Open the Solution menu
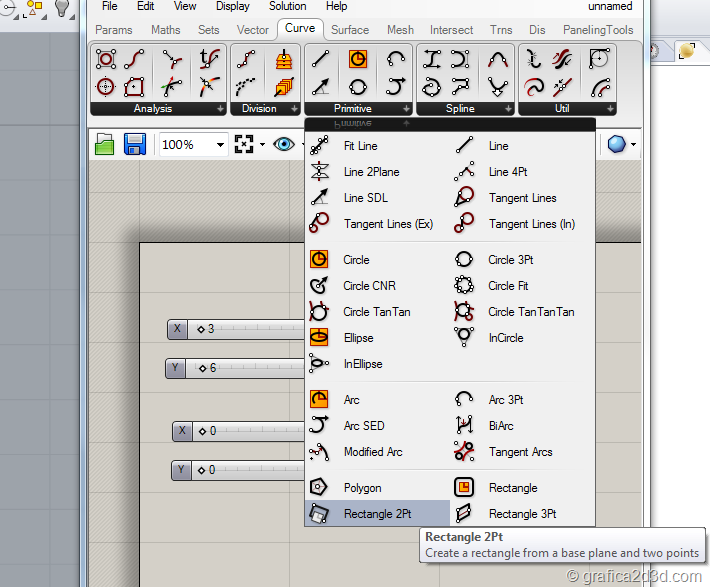Viewport: 710px width, 587px height. coord(287,6)
